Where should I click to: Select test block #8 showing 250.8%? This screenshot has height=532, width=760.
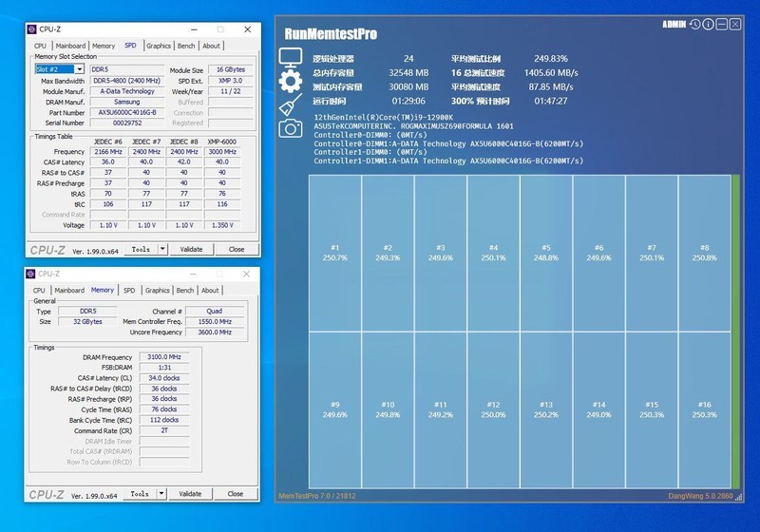click(705, 253)
